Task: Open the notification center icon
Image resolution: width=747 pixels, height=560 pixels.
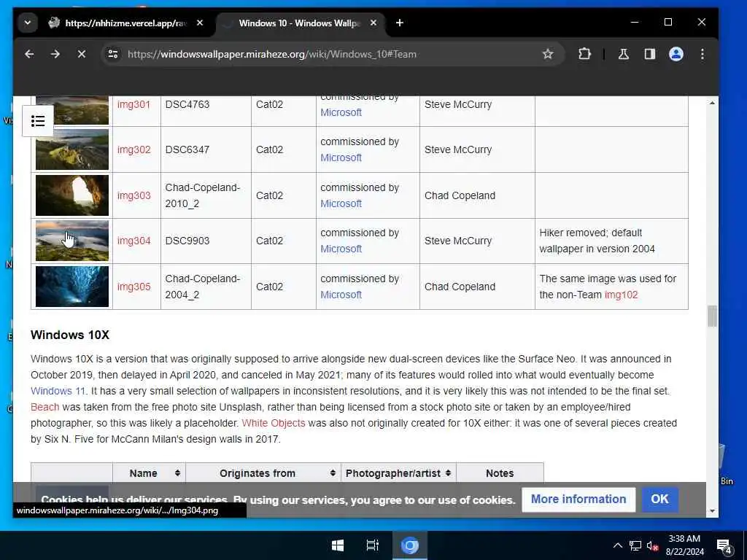Action: [x=724, y=546]
